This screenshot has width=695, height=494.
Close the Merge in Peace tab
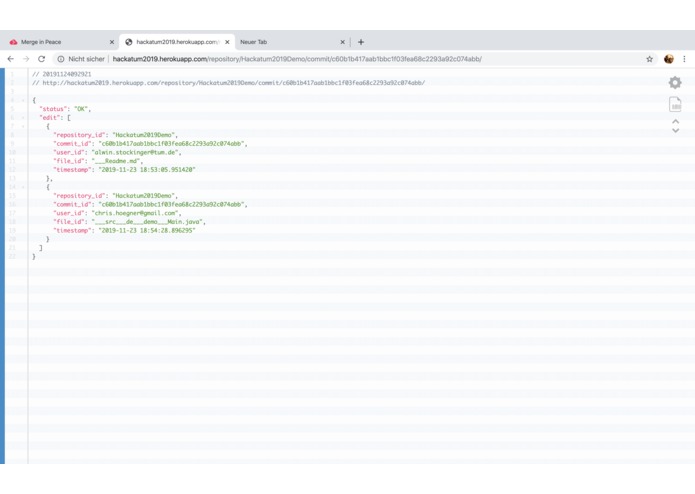click(x=112, y=42)
